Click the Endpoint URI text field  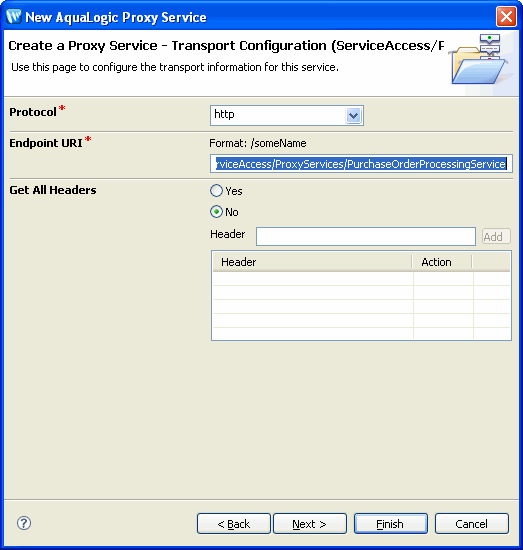pos(361,164)
